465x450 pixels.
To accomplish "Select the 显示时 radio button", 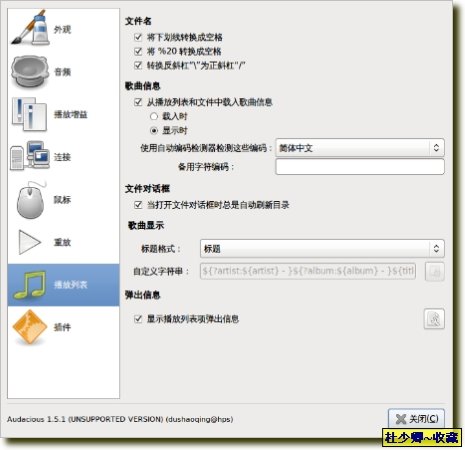I will [154, 131].
